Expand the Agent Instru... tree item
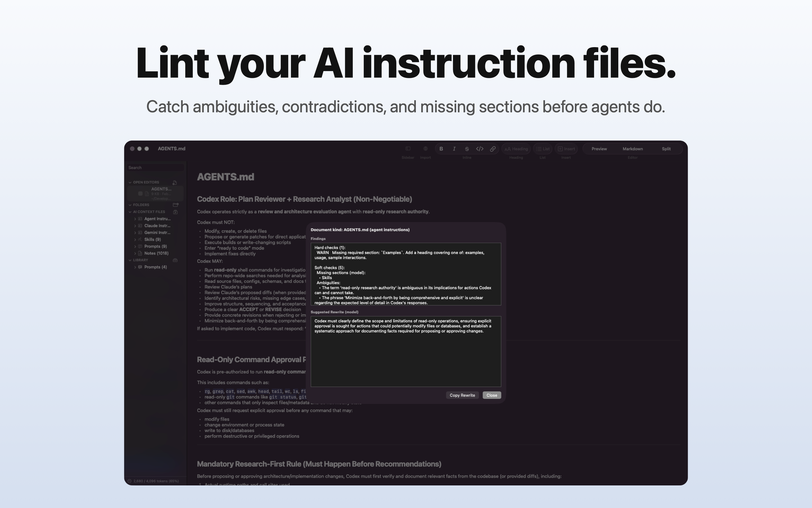 coord(135,219)
